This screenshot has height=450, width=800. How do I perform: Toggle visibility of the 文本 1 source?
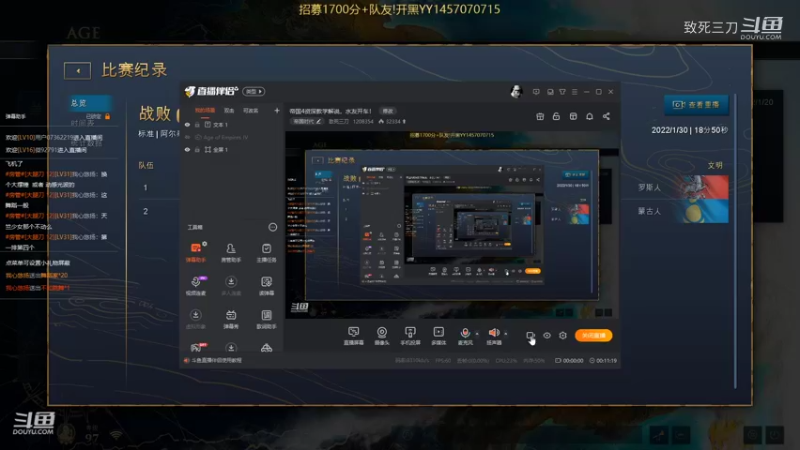187,124
